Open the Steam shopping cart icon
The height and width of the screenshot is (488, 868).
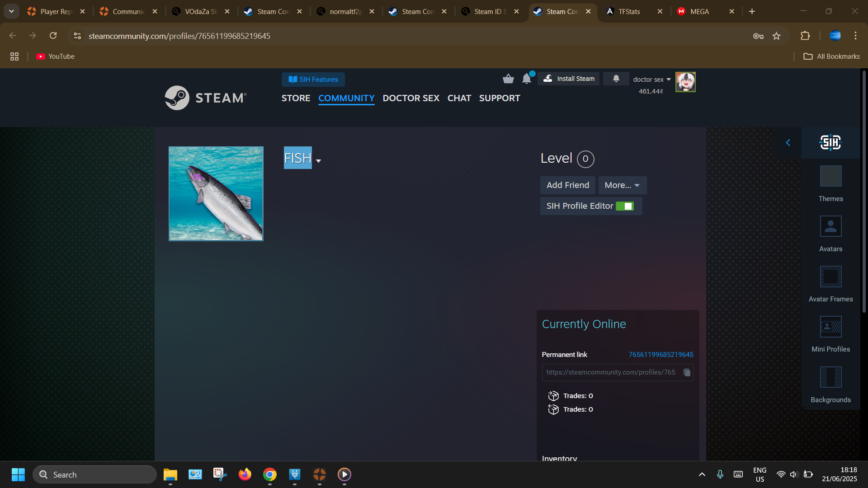pyautogui.click(x=508, y=79)
